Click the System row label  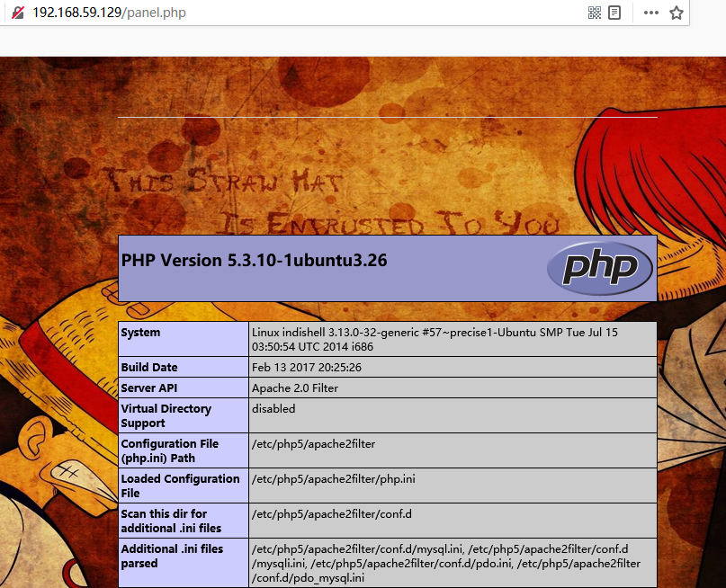coord(140,332)
